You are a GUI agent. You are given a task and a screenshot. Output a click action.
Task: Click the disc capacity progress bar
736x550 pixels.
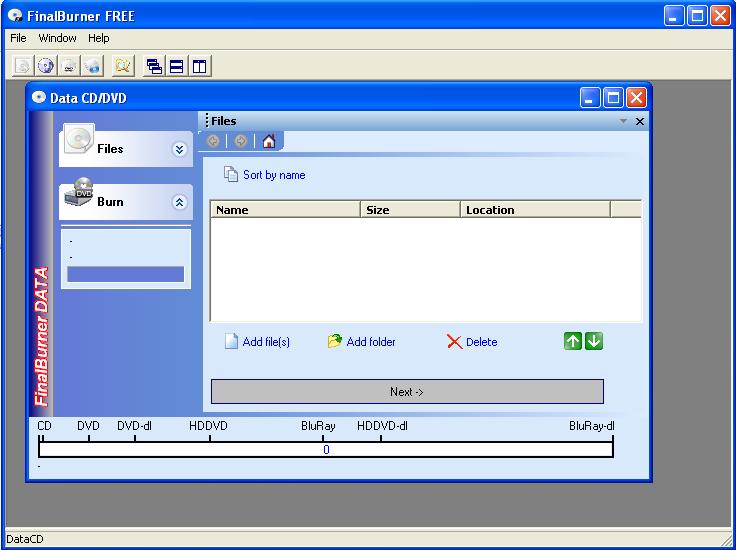[326, 450]
